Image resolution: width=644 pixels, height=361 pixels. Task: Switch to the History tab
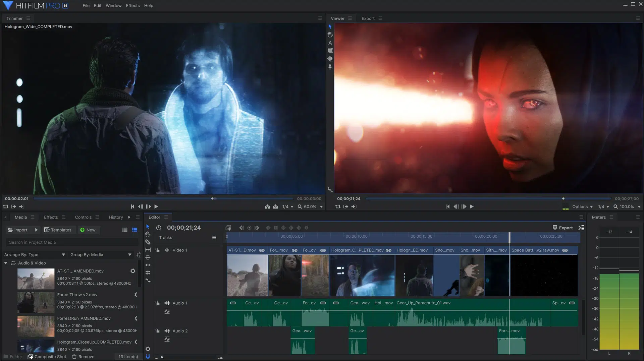coord(116,217)
